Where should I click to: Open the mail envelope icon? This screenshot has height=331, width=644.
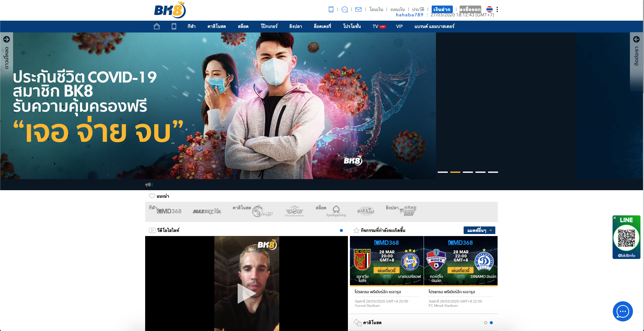358,10
